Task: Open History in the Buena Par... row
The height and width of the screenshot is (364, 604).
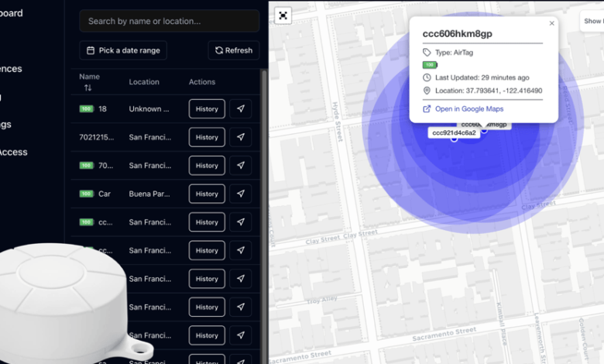Action: pos(207,194)
